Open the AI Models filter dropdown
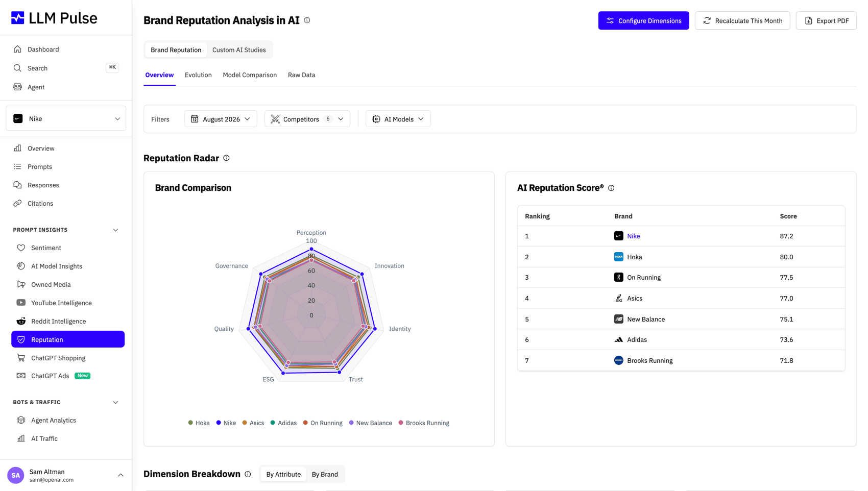 (x=398, y=119)
